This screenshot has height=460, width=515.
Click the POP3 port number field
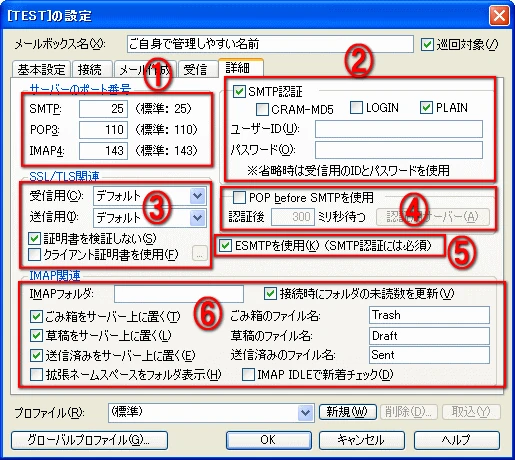[103, 130]
